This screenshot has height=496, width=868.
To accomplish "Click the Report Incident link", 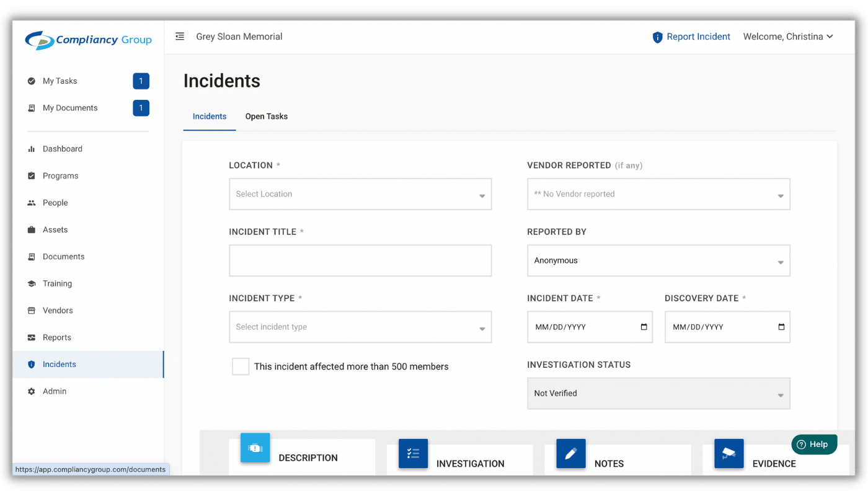I will point(698,37).
